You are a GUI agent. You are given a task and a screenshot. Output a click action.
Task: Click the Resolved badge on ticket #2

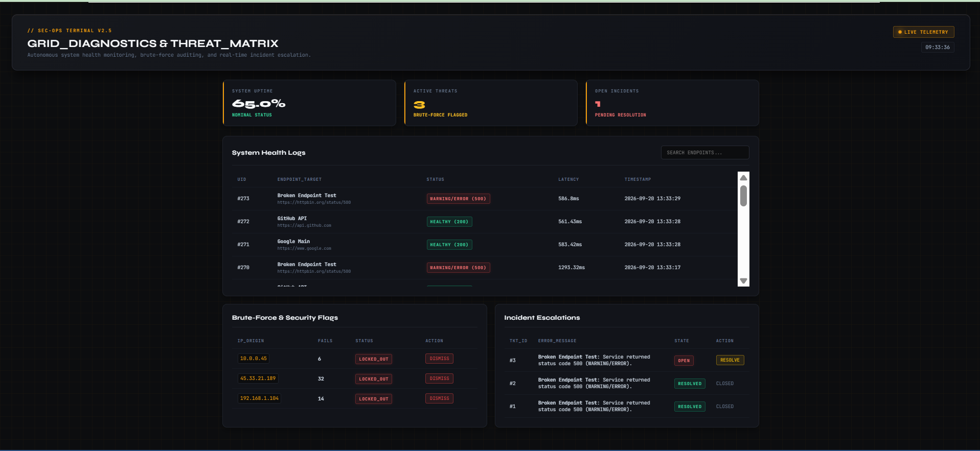coord(690,384)
